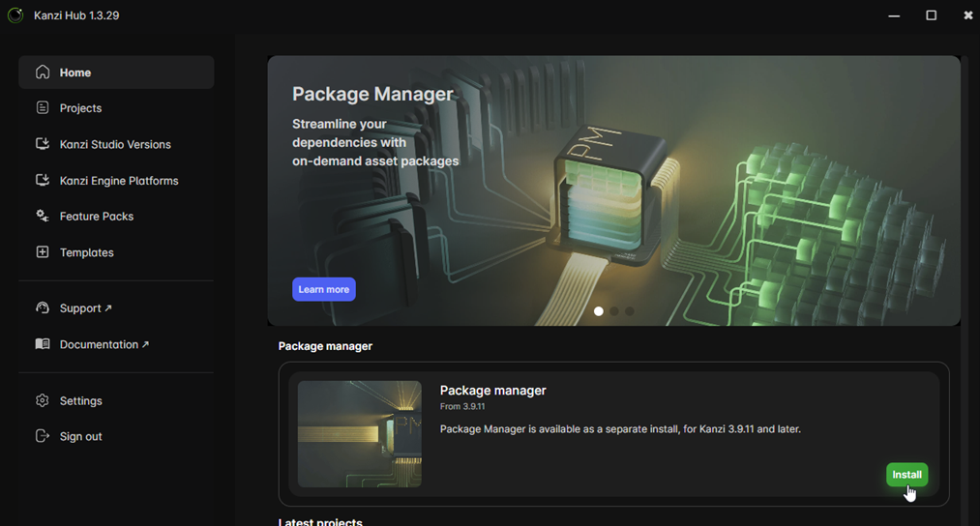Click the Projects list icon
This screenshot has width=980, height=526.
(43, 107)
